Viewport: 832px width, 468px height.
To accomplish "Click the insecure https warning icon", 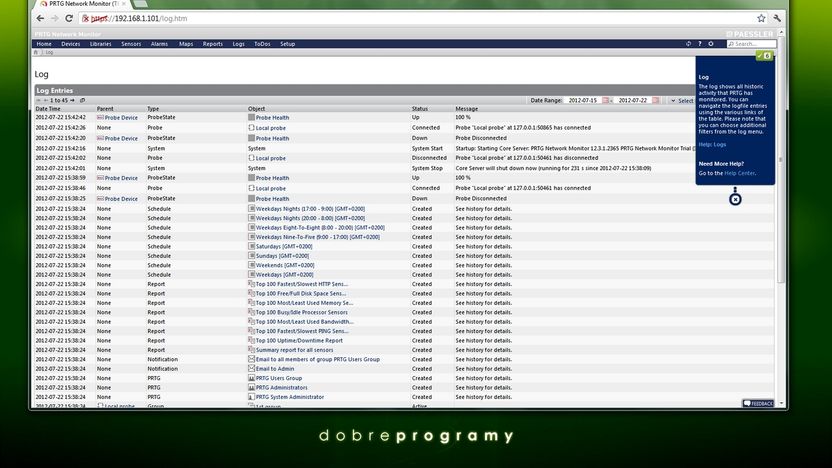I will pyautogui.click(x=85, y=18).
